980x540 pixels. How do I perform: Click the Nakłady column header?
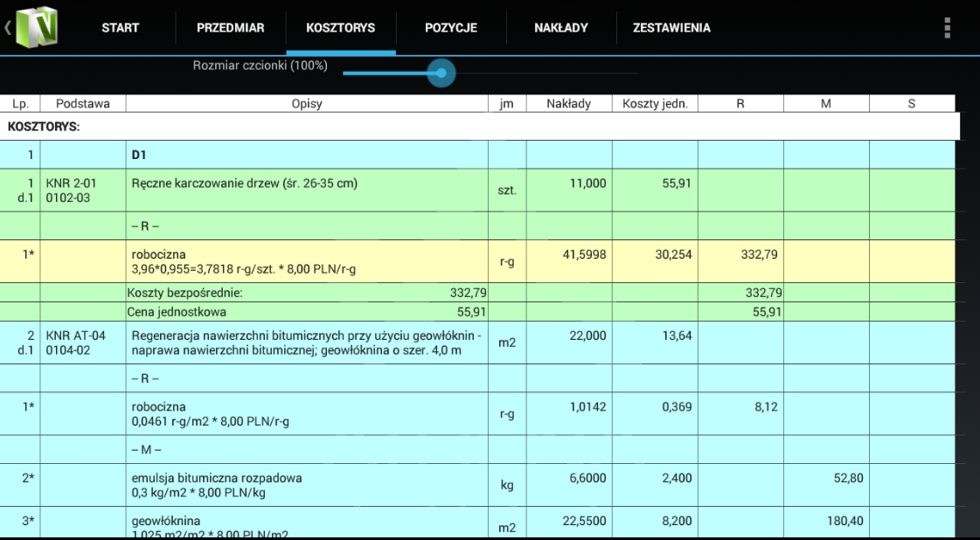(569, 104)
